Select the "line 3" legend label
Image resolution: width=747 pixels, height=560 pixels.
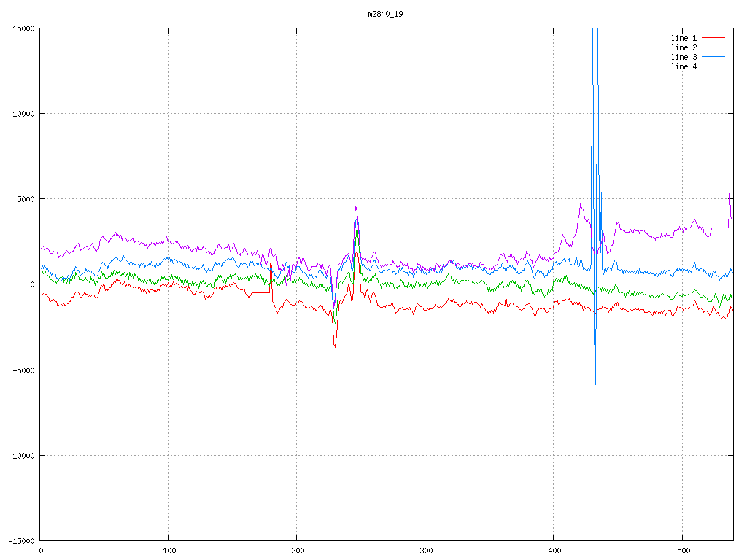click(684, 57)
